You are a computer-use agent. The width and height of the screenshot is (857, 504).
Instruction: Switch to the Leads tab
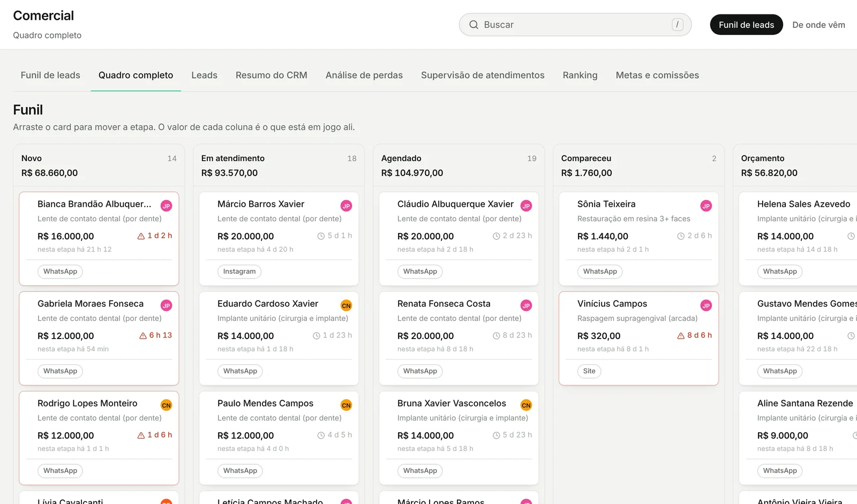pos(205,75)
